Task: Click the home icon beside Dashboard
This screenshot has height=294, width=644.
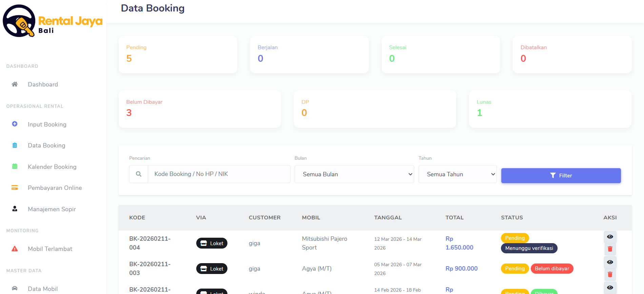Action: (15, 84)
